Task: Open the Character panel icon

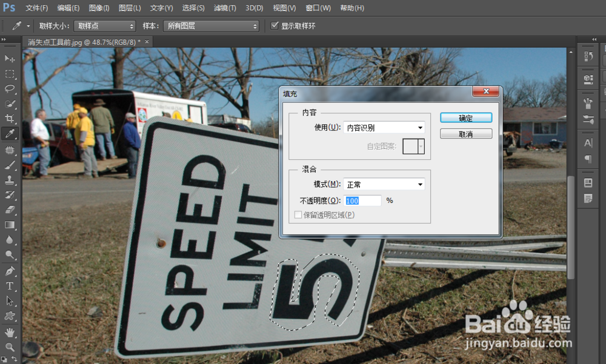Action: pyautogui.click(x=588, y=143)
